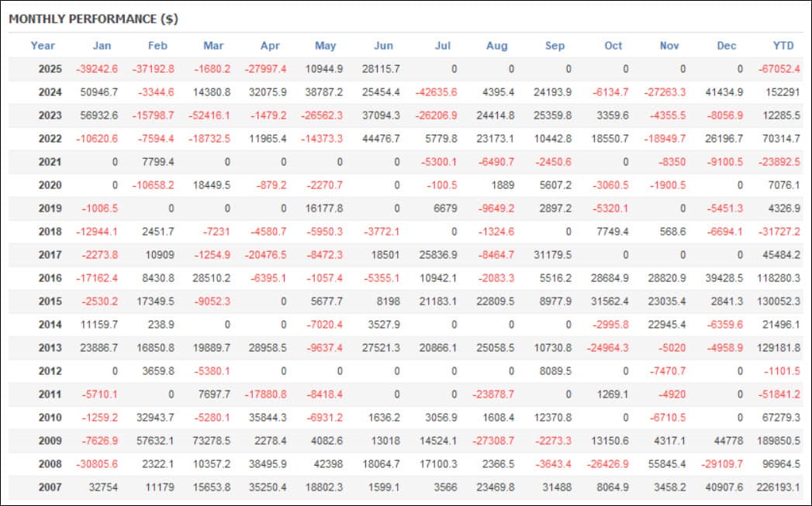Click March 2009 value 73278.5
812x506 pixels.
(211, 441)
